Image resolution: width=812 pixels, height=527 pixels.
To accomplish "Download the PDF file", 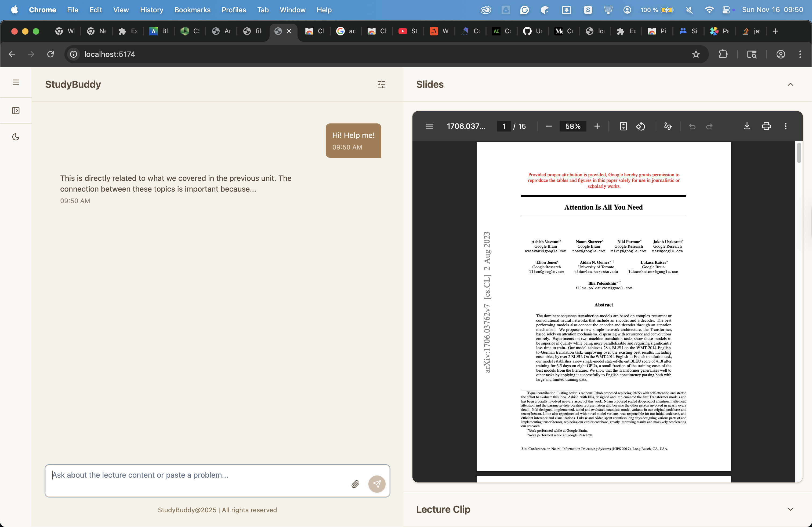I will click(x=746, y=126).
